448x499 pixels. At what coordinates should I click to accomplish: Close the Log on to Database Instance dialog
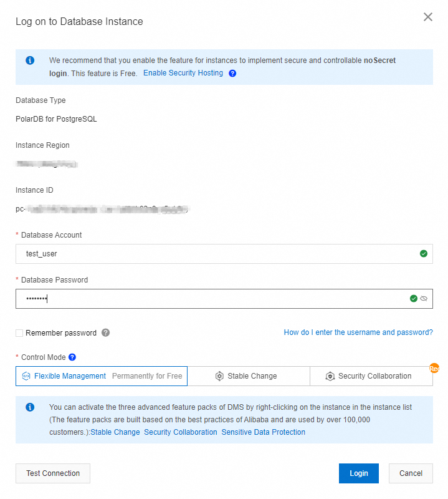click(427, 17)
